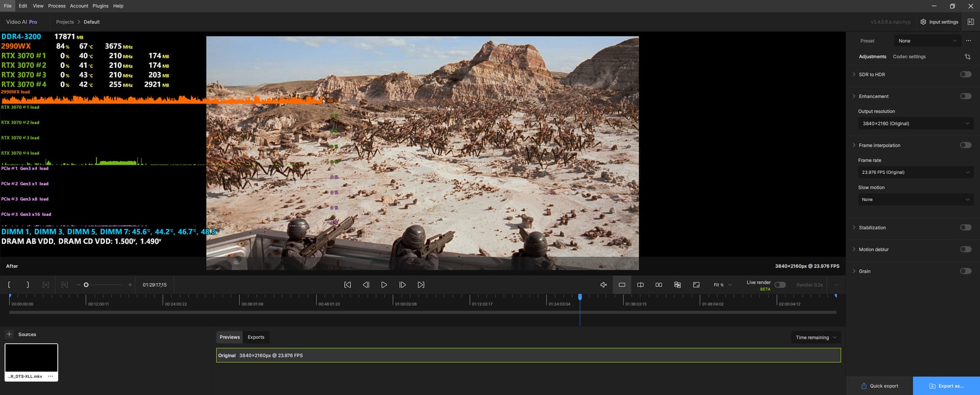The image size is (980, 395).
Task: Open the Slow motion dropdown
Action: point(915,200)
